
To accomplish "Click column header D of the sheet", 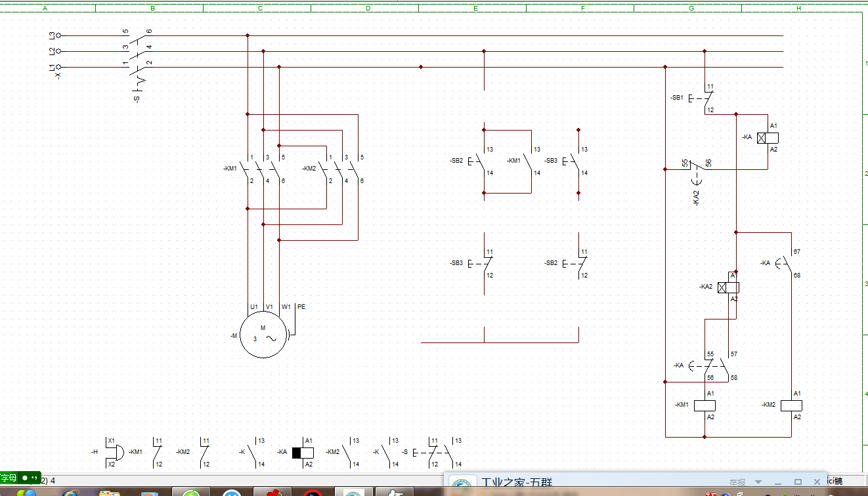I will click(x=368, y=9).
